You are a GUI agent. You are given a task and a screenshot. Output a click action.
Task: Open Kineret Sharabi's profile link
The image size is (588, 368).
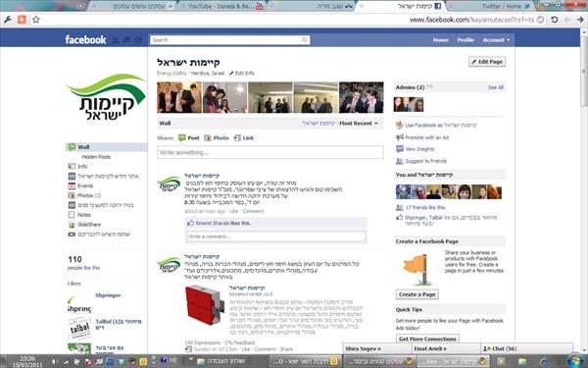click(x=213, y=223)
